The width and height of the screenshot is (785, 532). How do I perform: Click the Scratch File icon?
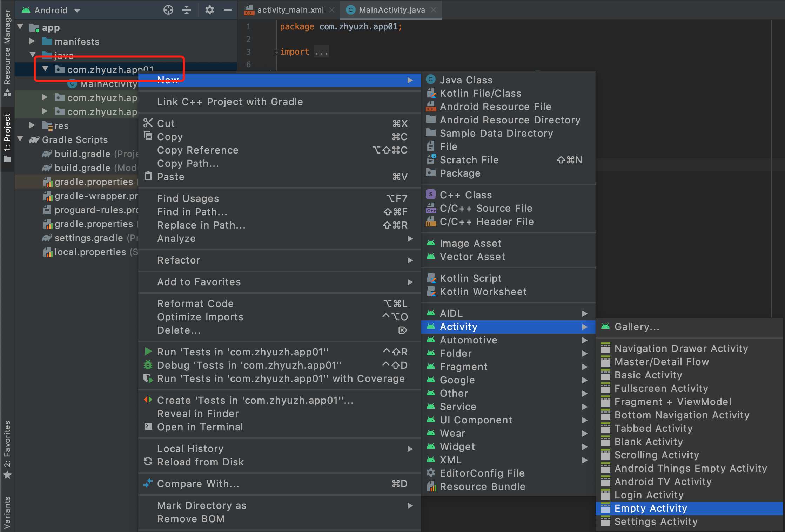point(431,159)
